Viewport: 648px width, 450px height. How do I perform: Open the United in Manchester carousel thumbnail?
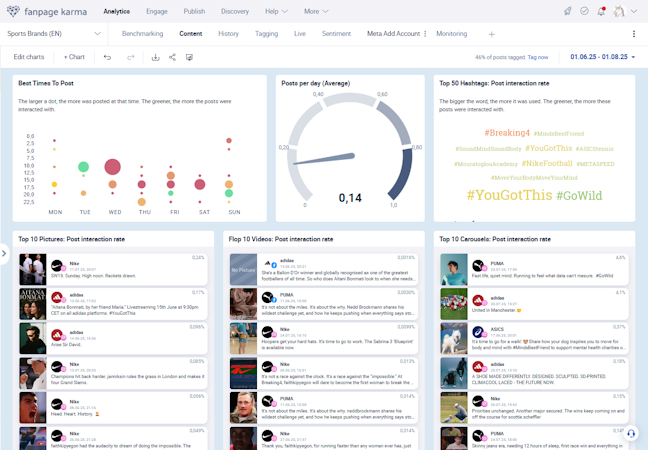click(454, 304)
